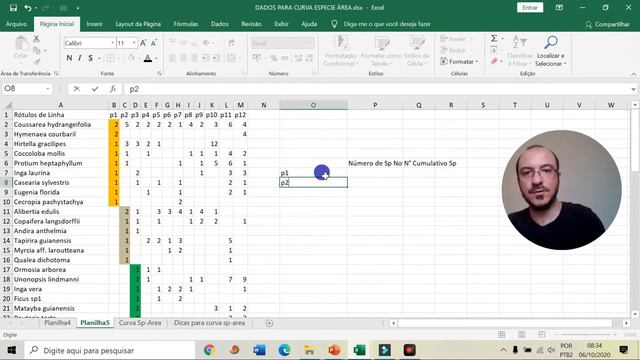
Task: Click Diga-me o que você deseja fazer
Action: (x=387, y=24)
